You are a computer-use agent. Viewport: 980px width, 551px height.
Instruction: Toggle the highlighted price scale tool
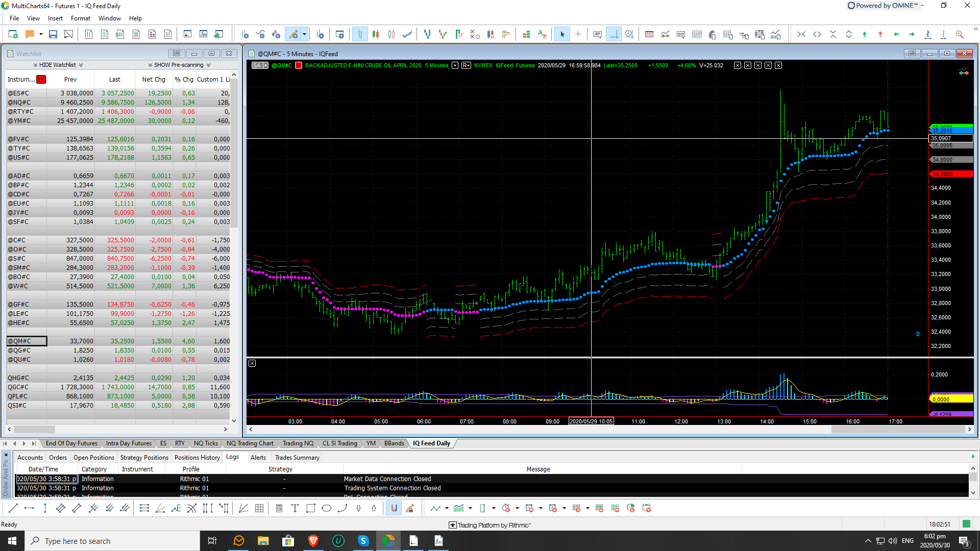pyautogui.click(x=614, y=34)
